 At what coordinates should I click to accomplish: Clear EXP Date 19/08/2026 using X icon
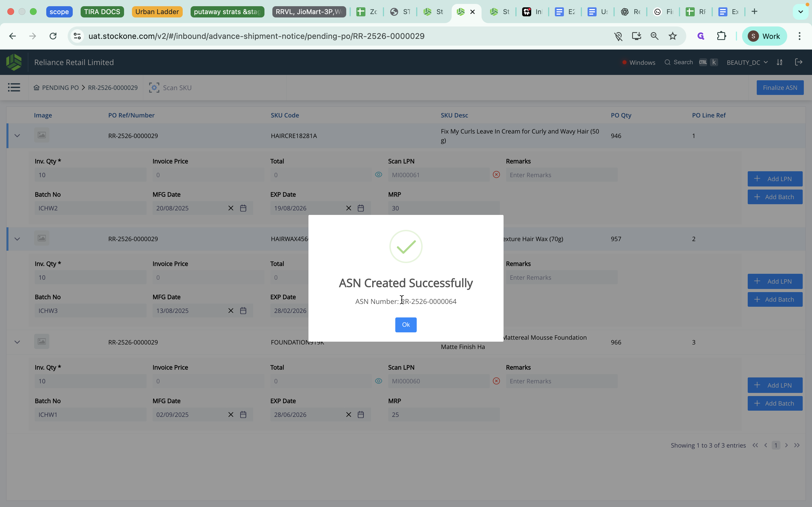(x=348, y=208)
